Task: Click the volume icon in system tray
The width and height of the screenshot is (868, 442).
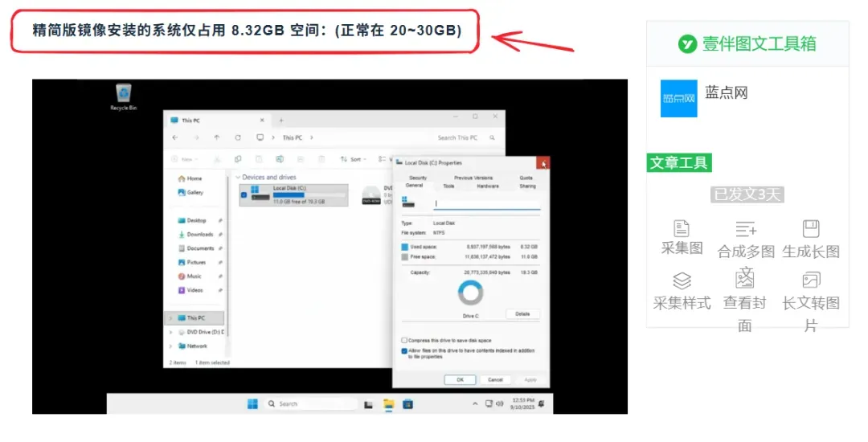Action: 500,404
